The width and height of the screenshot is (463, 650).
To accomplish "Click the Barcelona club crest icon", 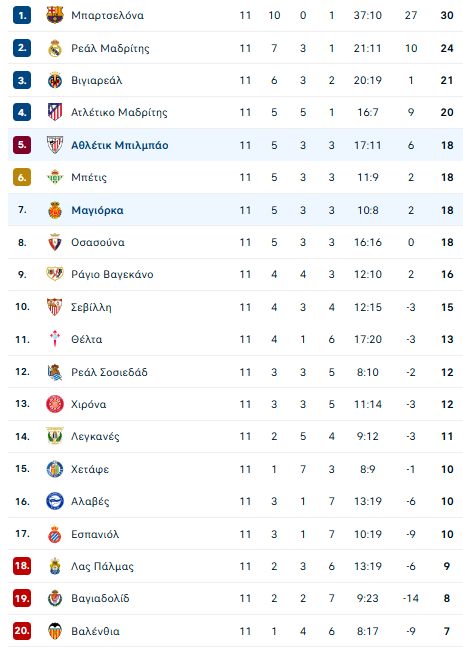I will pyautogui.click(x=55, y=15).
